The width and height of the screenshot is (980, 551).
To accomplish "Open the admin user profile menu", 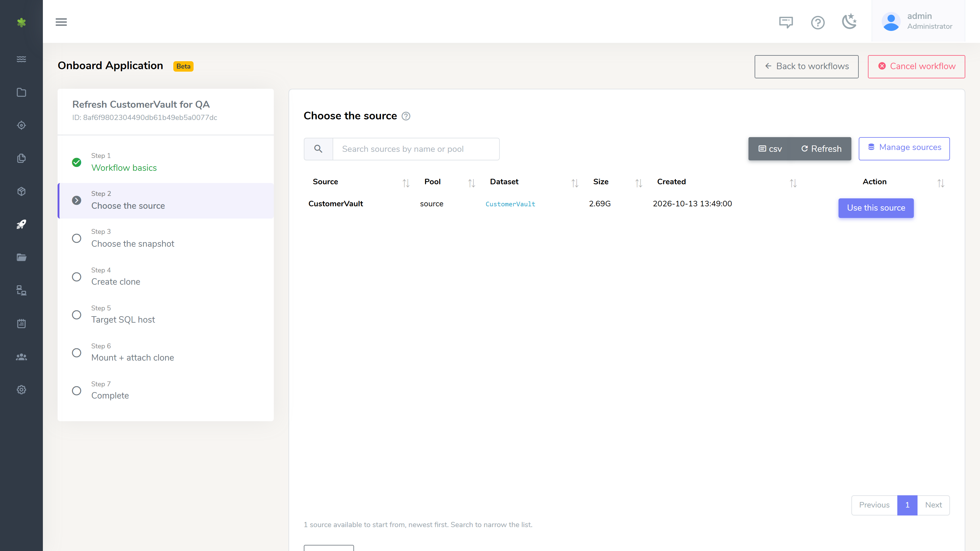I will tap(918, 21).
